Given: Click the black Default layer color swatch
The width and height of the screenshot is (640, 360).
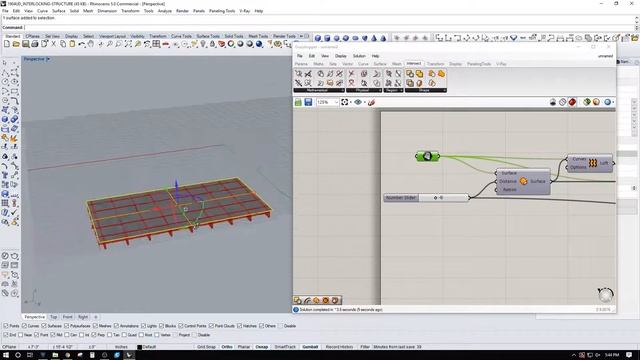Looking at the screenshot, I should point(139,347).
